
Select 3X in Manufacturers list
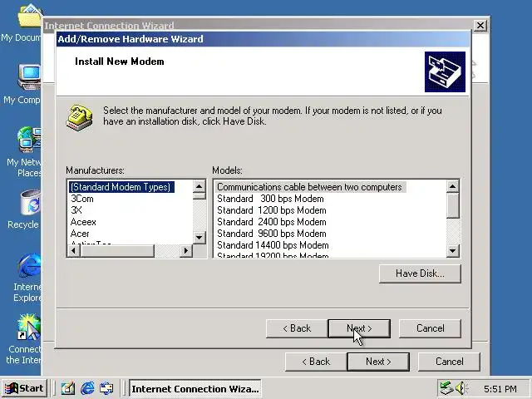click(x=76, y=210)
